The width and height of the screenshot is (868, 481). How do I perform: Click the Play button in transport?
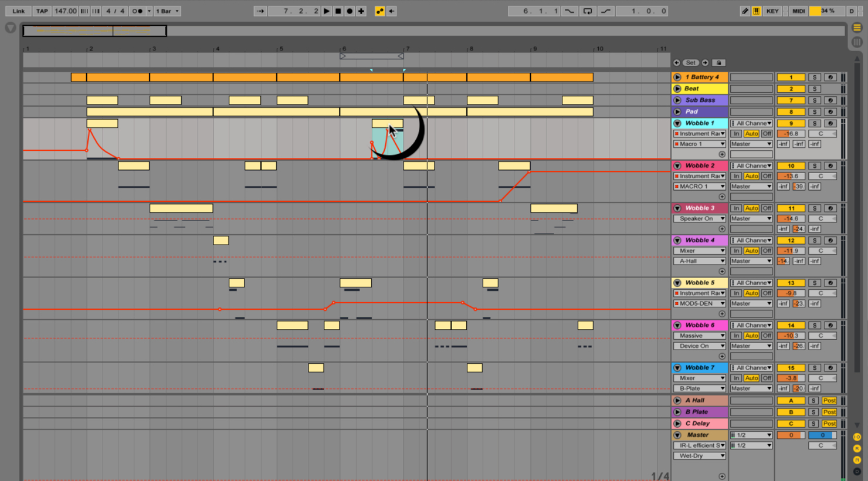pos(327,11)
